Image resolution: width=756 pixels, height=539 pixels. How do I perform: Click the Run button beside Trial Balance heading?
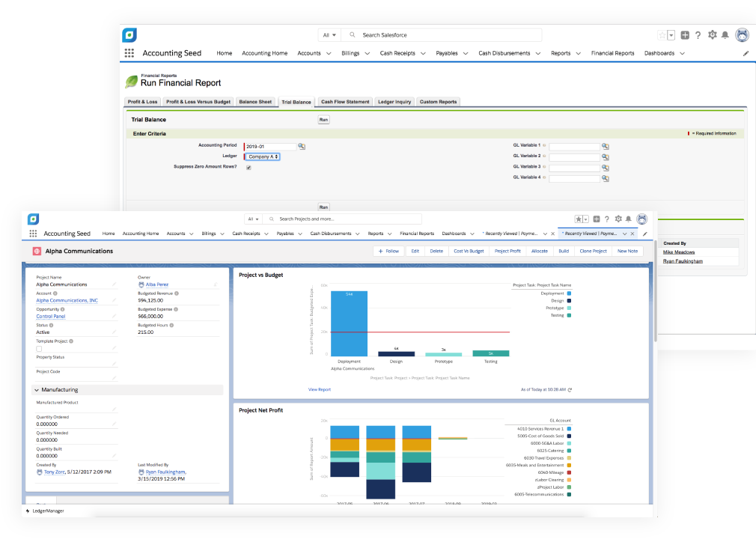pos(323,120)
